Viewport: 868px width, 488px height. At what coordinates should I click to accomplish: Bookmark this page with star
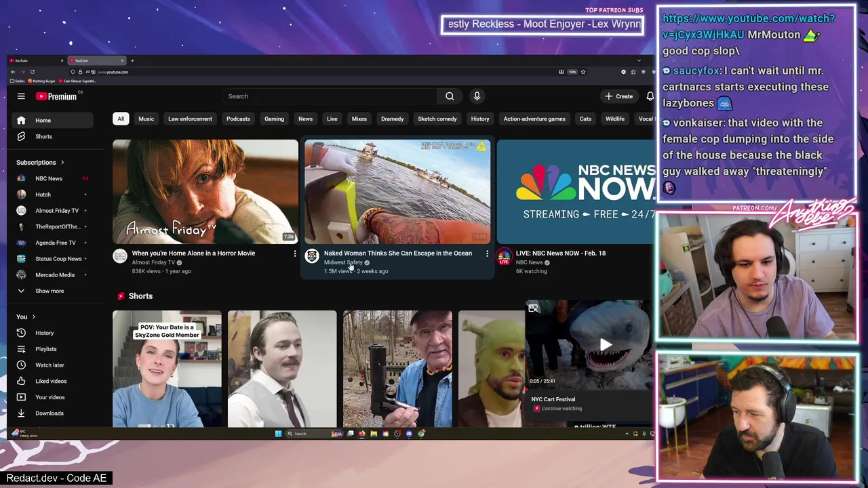click(x=583, y=72)
